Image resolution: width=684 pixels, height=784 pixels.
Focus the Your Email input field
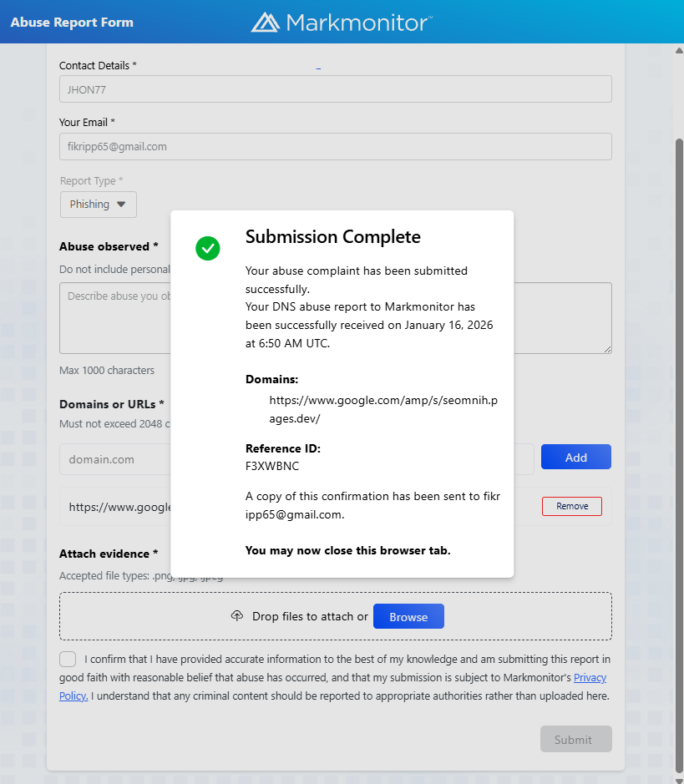[x=334, y=146]
